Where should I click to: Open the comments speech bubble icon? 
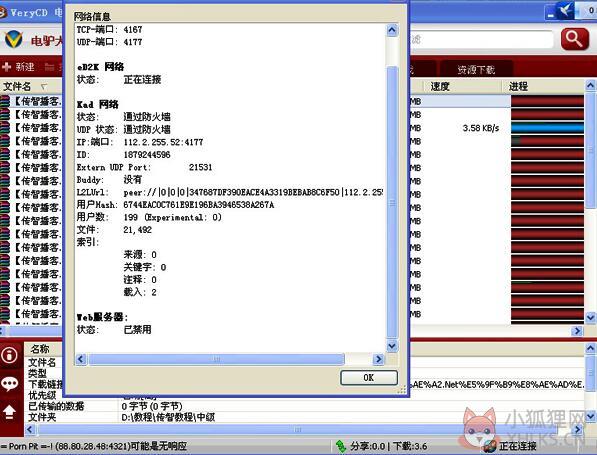[10, 384]
